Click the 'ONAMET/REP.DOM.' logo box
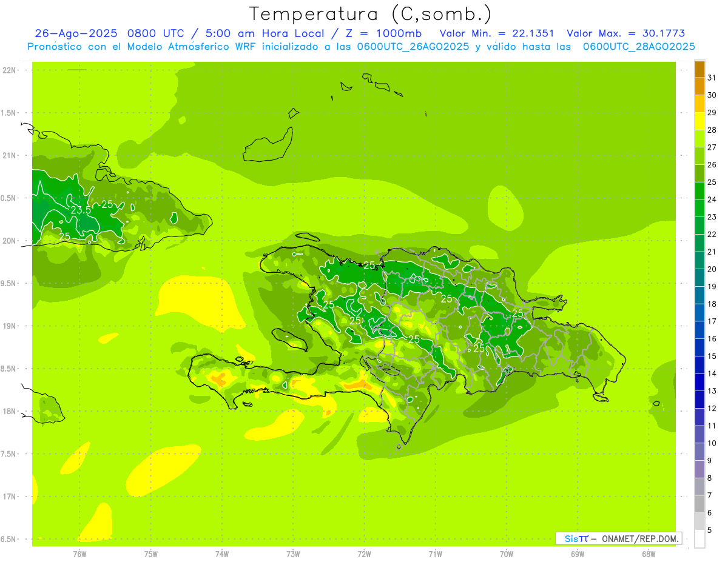This screenshot has height=562, width=728. point(618,538)
